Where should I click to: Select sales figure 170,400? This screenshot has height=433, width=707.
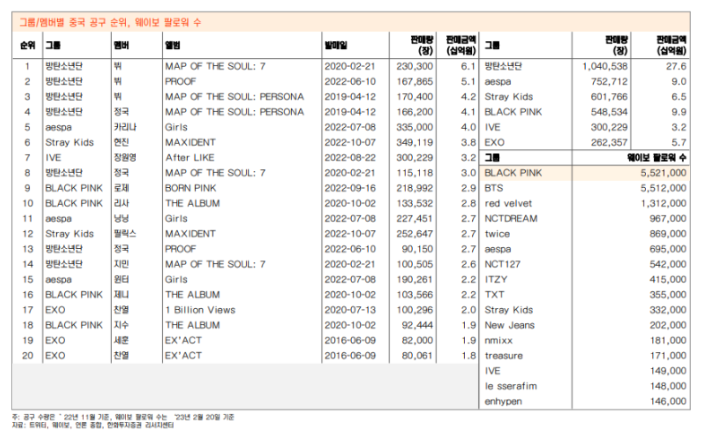(414, 97)
